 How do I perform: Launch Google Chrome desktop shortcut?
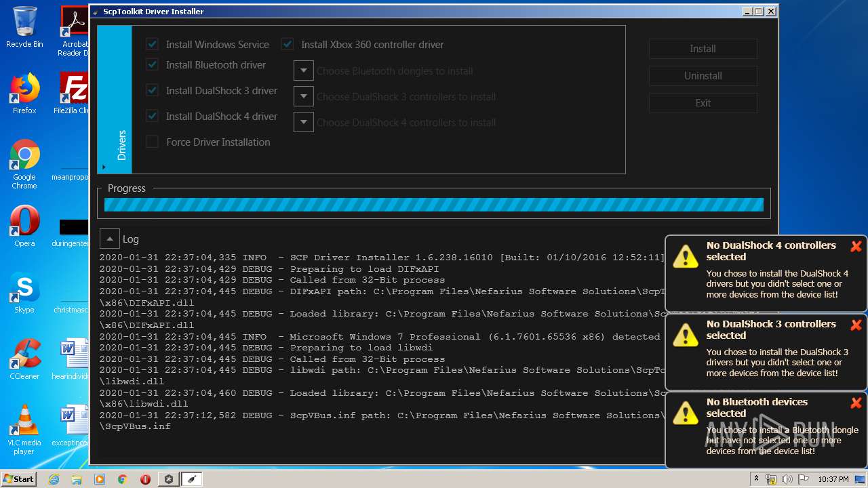(24, 164)
